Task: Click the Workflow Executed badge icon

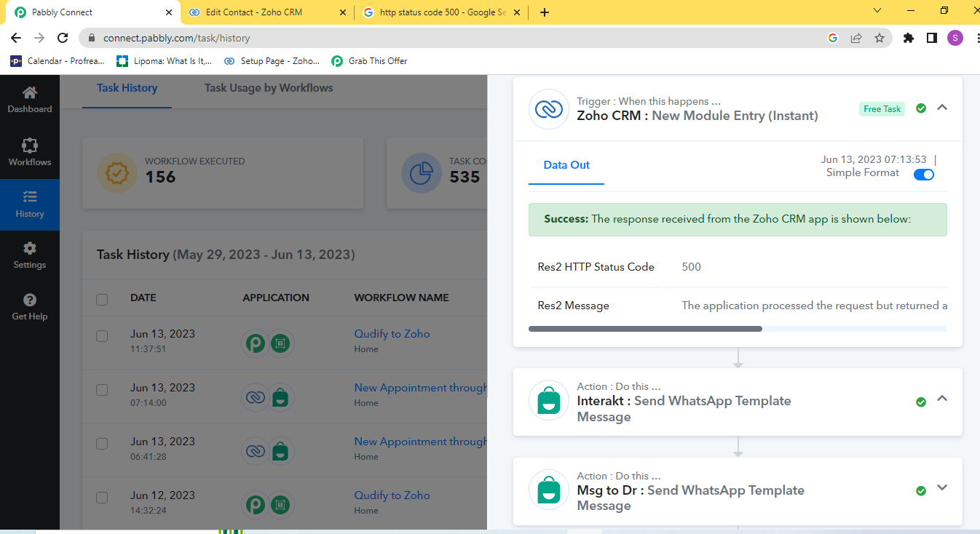Action: coord(117,172)
